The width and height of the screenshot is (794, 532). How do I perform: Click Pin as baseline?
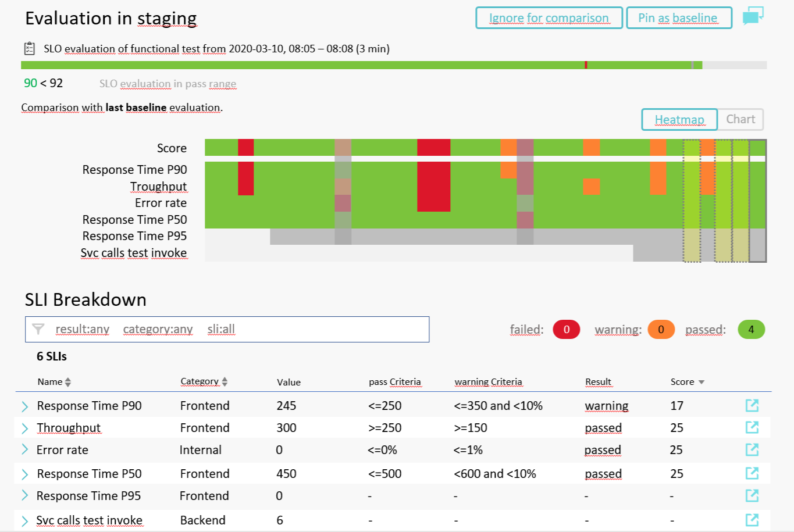[678, 17]
